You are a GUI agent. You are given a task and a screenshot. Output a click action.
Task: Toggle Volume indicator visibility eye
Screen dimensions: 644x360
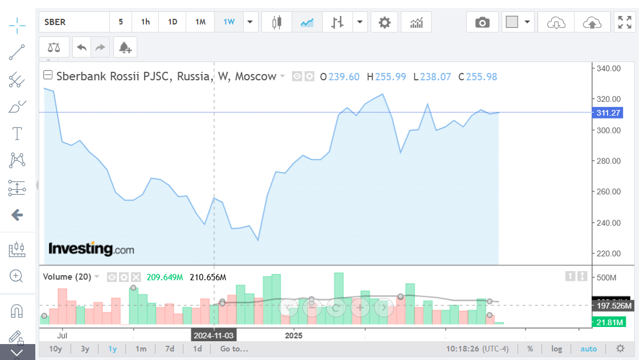[112, 277]
